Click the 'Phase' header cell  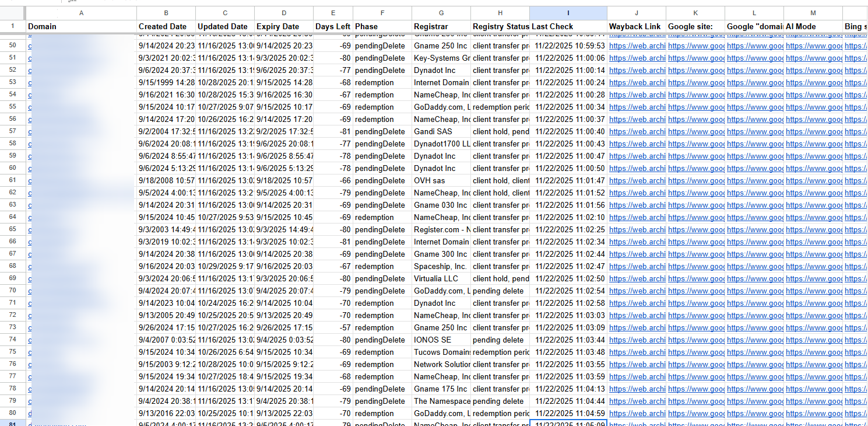point(382,26)
